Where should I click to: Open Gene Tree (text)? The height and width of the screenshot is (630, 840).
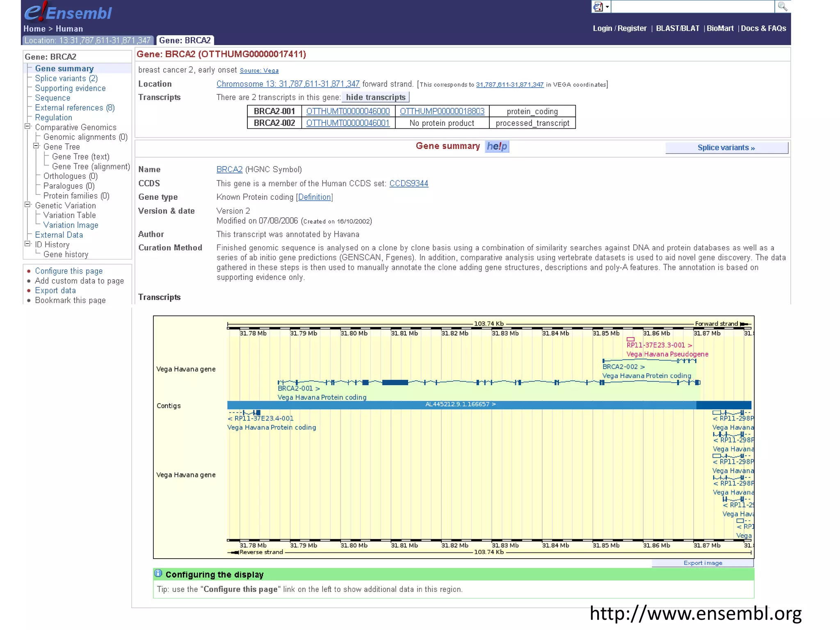81,157
